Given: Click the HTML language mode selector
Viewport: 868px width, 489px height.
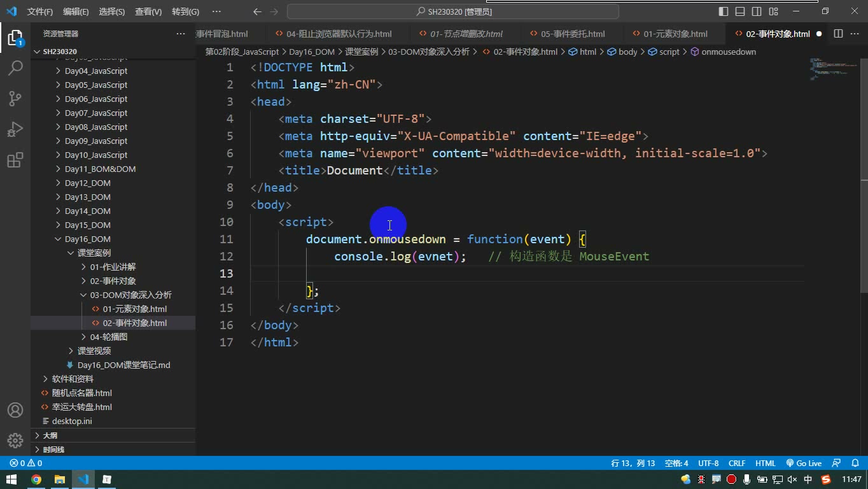Looking at the screenshot, I should tap(765, 464).
